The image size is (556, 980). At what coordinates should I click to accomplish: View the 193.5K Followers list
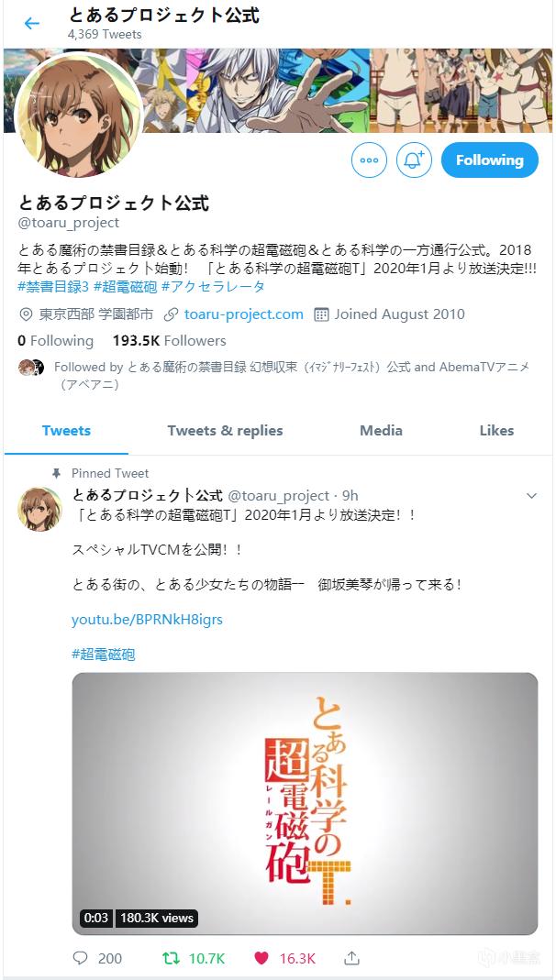(170, 341)
